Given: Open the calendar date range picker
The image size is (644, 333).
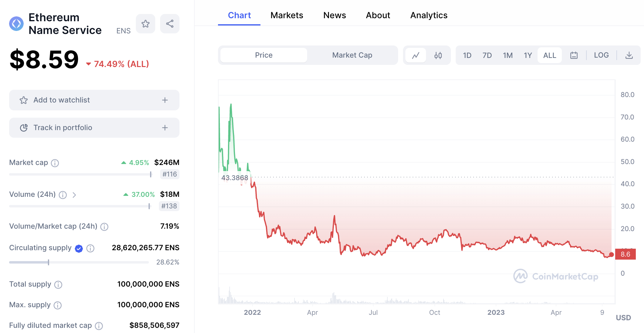Looking at the screenshot, I should pyautogui.click(x=574, y=55).
